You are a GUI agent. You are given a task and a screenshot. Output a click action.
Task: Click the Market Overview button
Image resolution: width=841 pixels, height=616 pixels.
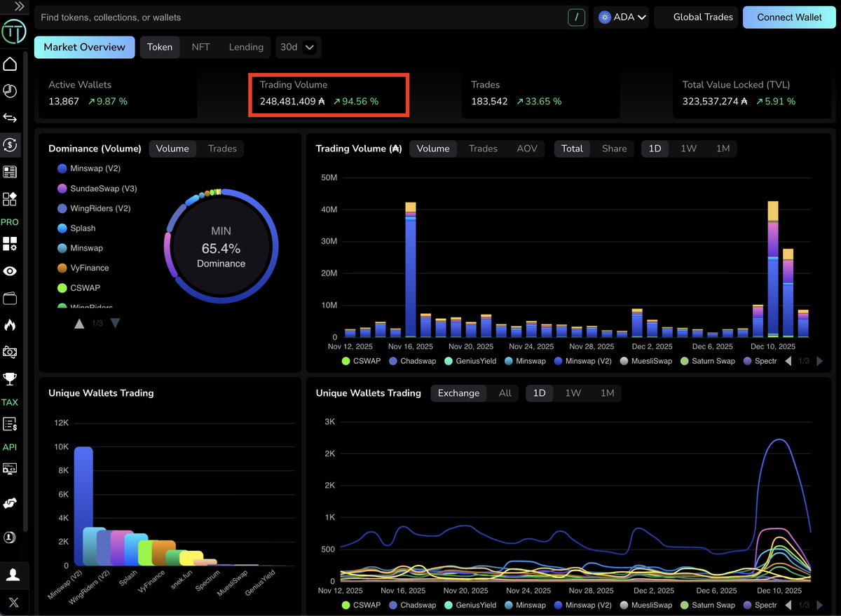pyautogui.click(x=84, y=47)
